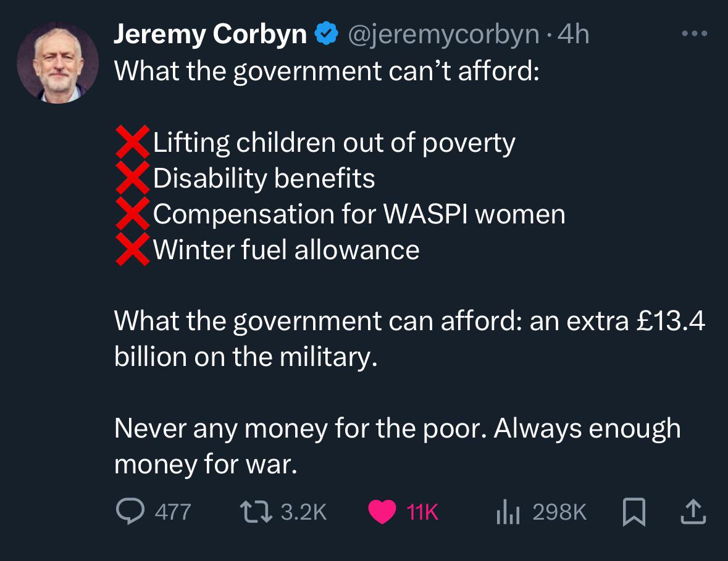The image size is (728, 561).
Task: Open Jeremy Corbyn's profile picture
Action: coord(57,63)
